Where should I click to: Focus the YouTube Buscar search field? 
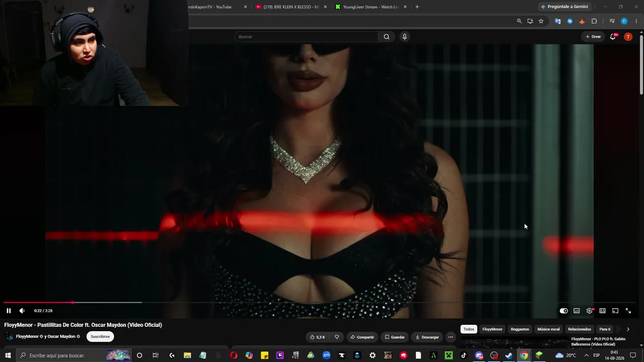[306, 37]
